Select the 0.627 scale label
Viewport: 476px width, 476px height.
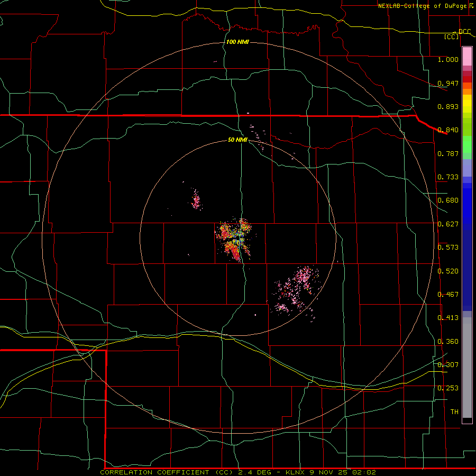(x=448, y=224)
